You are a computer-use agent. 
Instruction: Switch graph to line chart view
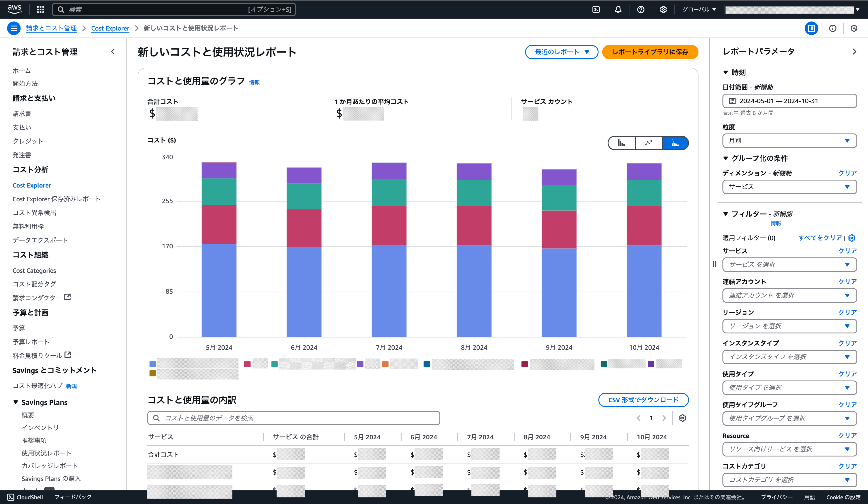tap(648, 143)
